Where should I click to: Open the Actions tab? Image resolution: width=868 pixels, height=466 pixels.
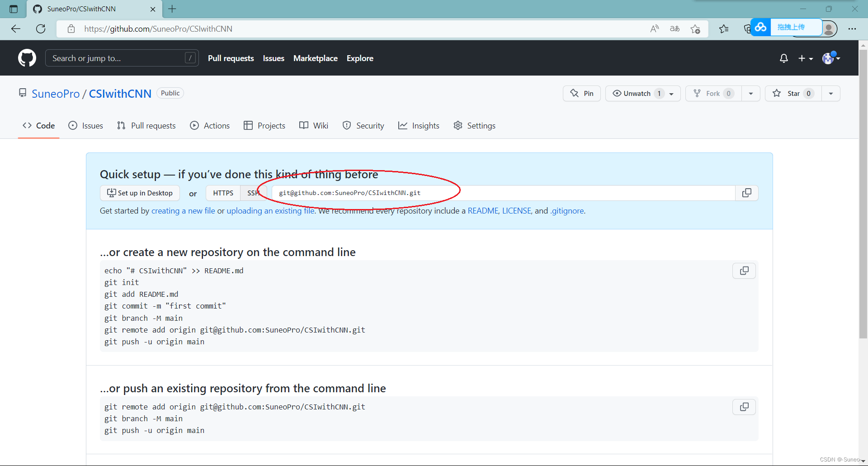click(210, 125)
